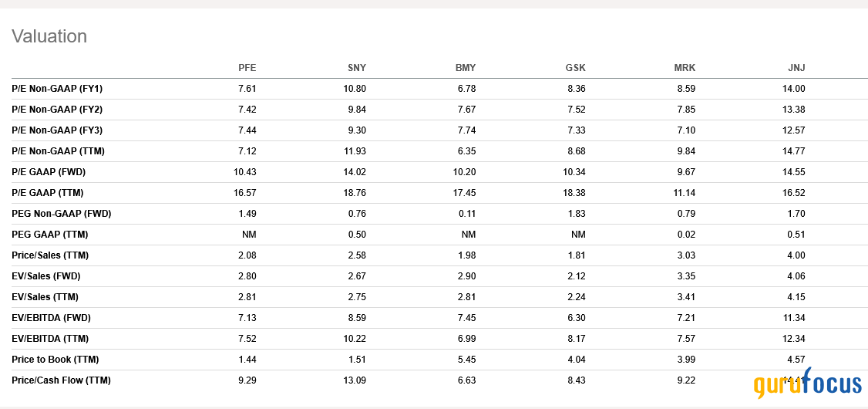The width and height of the screenshot is (868, 409).
Task: Click the Valuation section heading
Action: click(49, 36)
